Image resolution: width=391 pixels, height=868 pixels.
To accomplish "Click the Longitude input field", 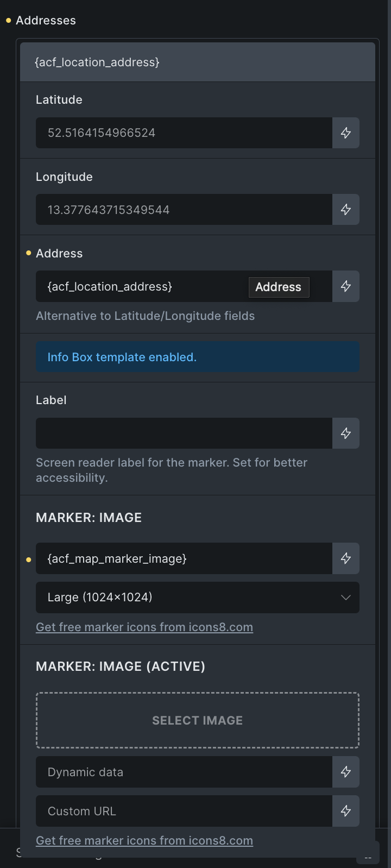I will [184, 210].
